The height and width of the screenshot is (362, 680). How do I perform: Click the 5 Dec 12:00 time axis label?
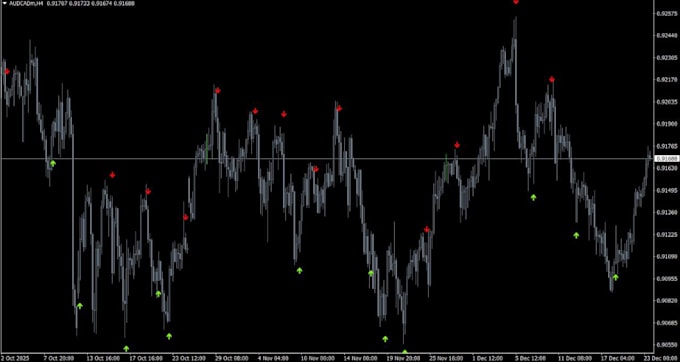[x=530, y=359]
